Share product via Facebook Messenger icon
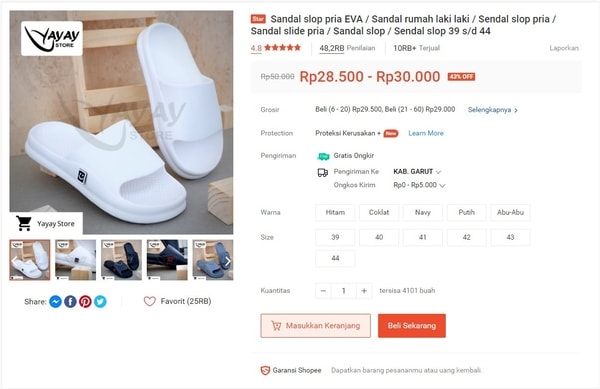The height and width of the screenshot is (389, 600). (x=55, y=302)
